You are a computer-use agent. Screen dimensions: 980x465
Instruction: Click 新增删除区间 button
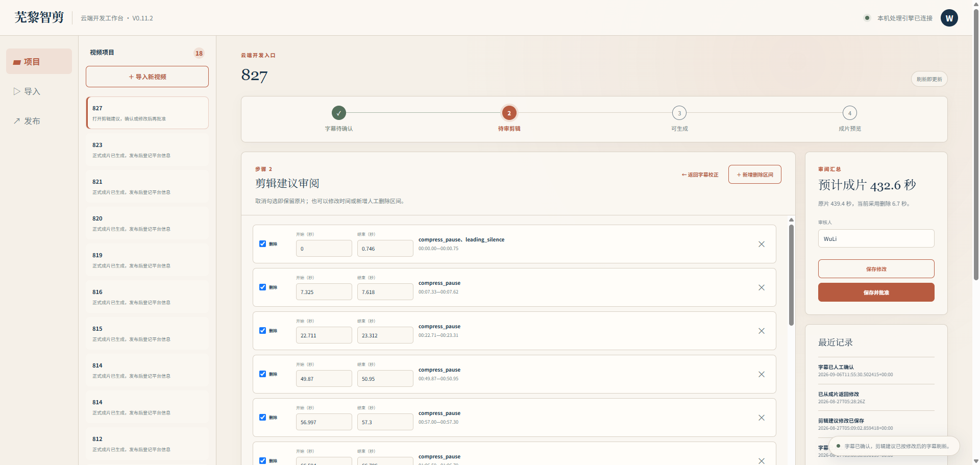click(754, 175)
